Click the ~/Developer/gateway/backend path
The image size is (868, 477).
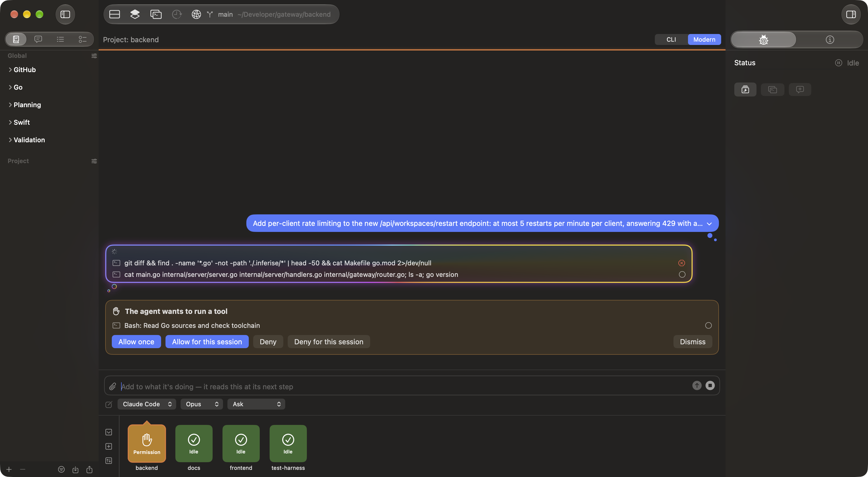click(284, 15)
